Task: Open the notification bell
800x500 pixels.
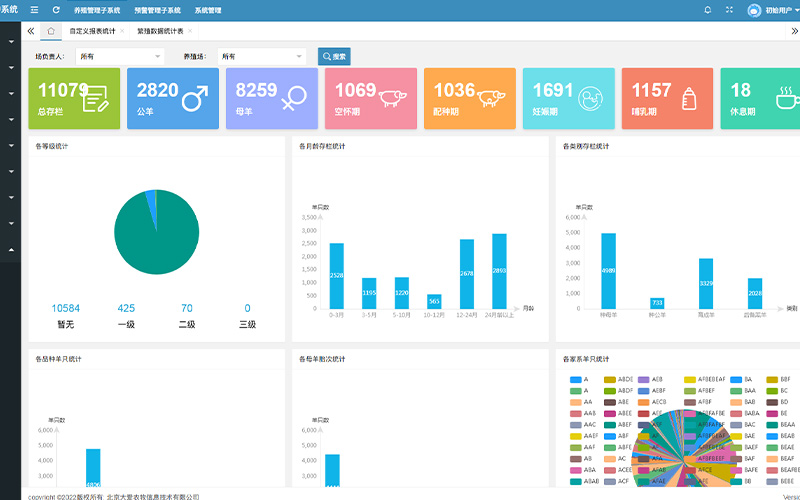Action: (x=708, y=10)
